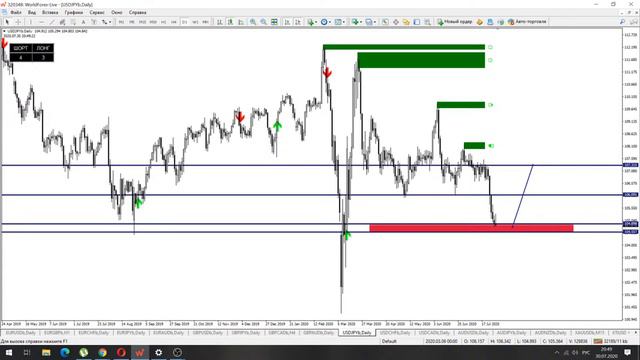The height and width of the screenshot is (360, 640).
Task: Toggle the Terminal panel
Action: tap(417, 22)
